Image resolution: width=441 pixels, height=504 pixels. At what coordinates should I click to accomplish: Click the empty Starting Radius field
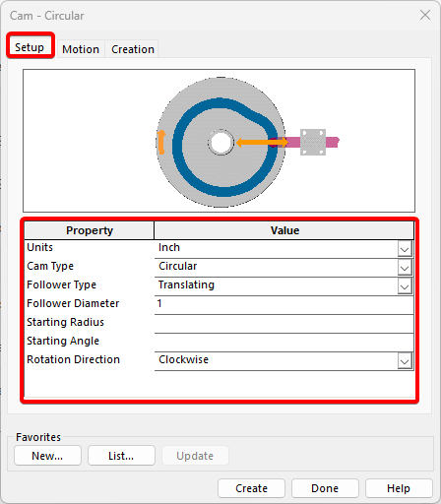(x=283, y=324)
